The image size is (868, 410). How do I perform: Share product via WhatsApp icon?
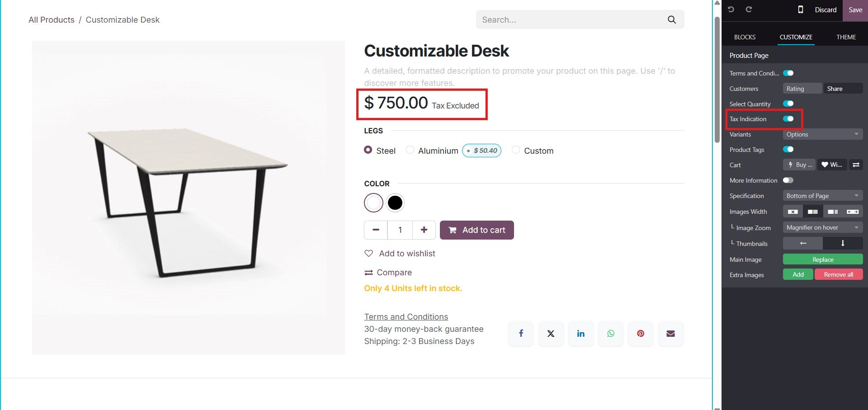click(x=611, y=334)
